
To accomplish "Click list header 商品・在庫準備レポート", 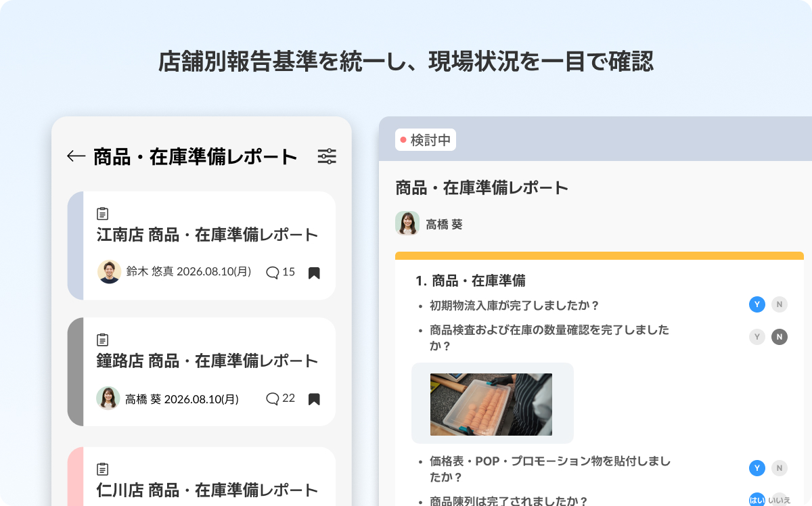I will pyautogui.click(x=196, y=157).
